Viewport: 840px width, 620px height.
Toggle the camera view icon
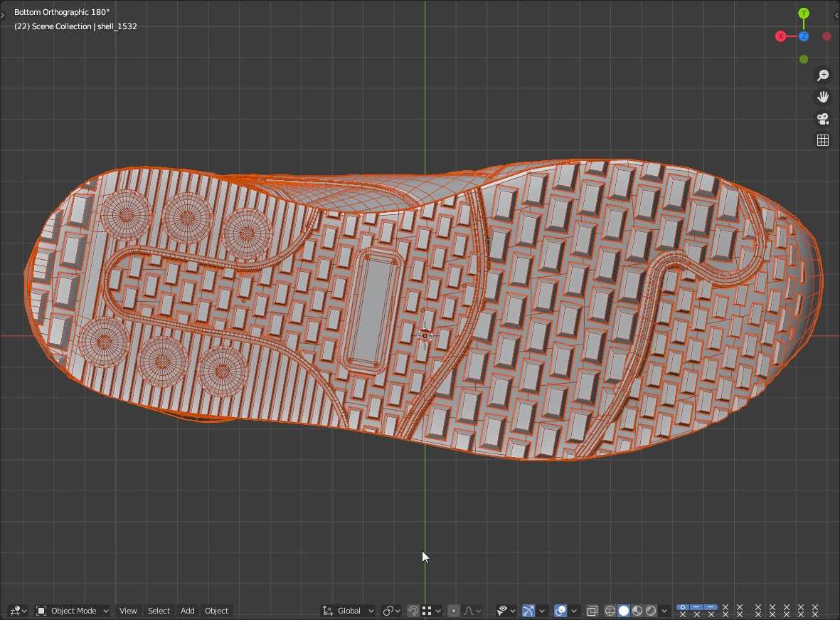823,119
